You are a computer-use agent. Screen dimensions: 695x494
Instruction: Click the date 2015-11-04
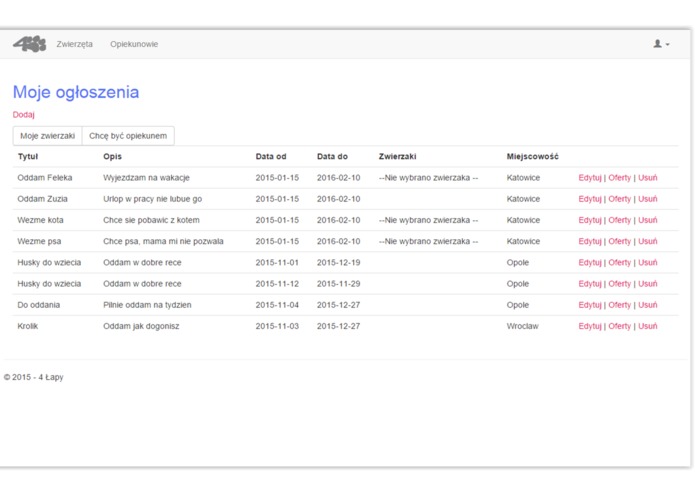pyautogui.click(x=277, y=305)
